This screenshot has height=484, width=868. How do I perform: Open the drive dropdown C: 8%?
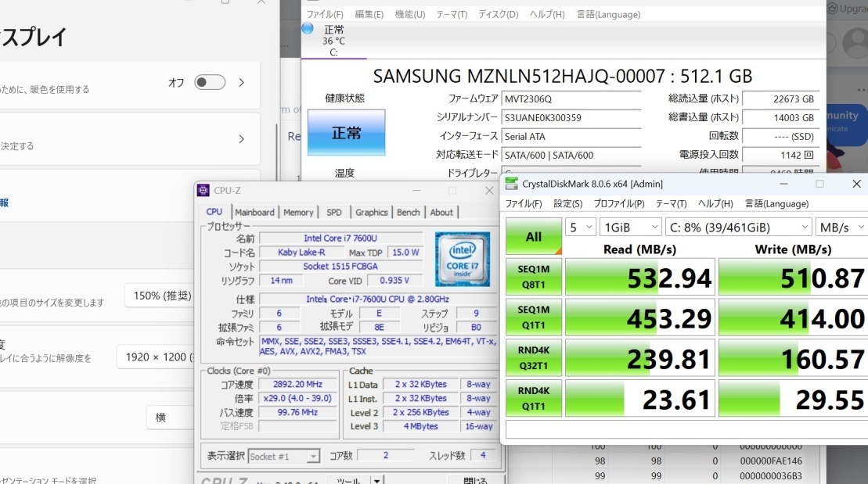click(x=738, y=228)
